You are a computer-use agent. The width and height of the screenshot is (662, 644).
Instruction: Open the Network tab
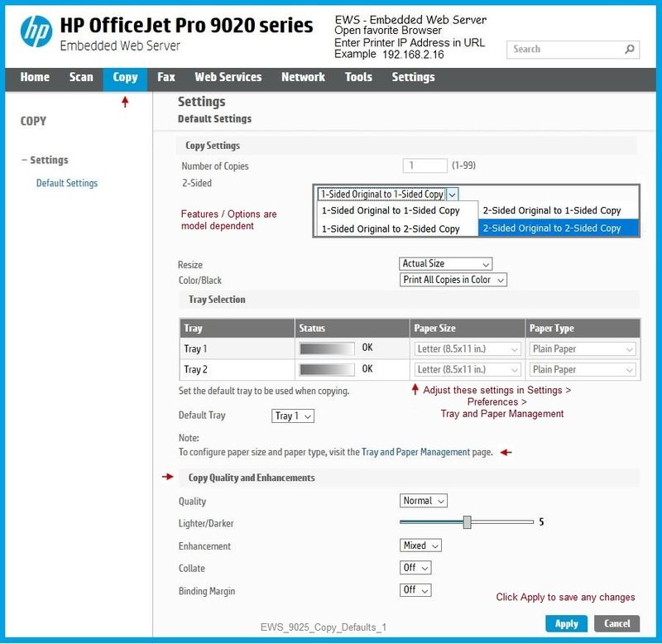click(303, 77)
